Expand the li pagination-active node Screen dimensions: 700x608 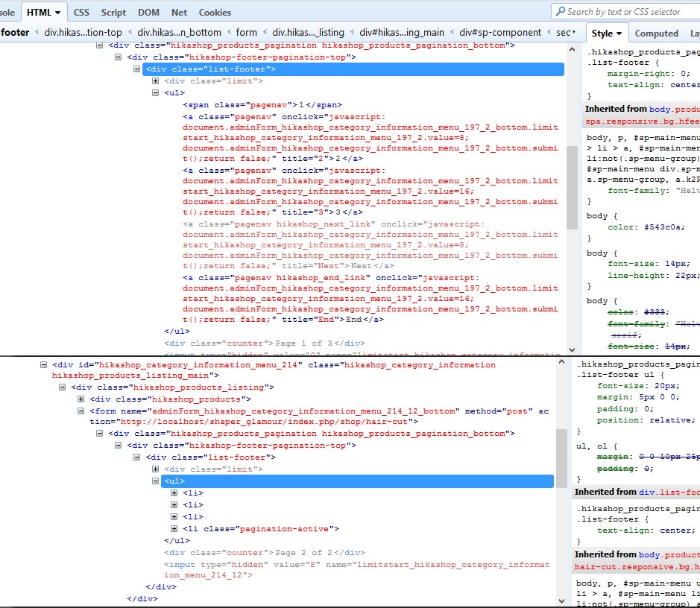pyautogui.click(x=174, y=529)
